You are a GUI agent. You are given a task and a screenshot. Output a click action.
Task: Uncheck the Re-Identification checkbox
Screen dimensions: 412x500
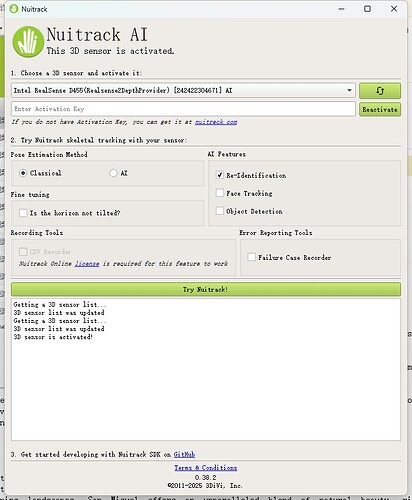coord(220,175)
